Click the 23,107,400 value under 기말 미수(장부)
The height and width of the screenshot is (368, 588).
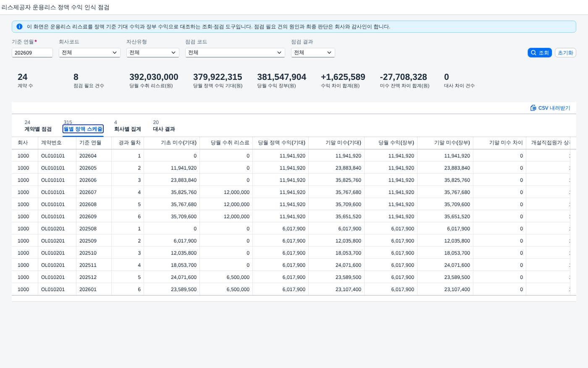tap(457, 289)
